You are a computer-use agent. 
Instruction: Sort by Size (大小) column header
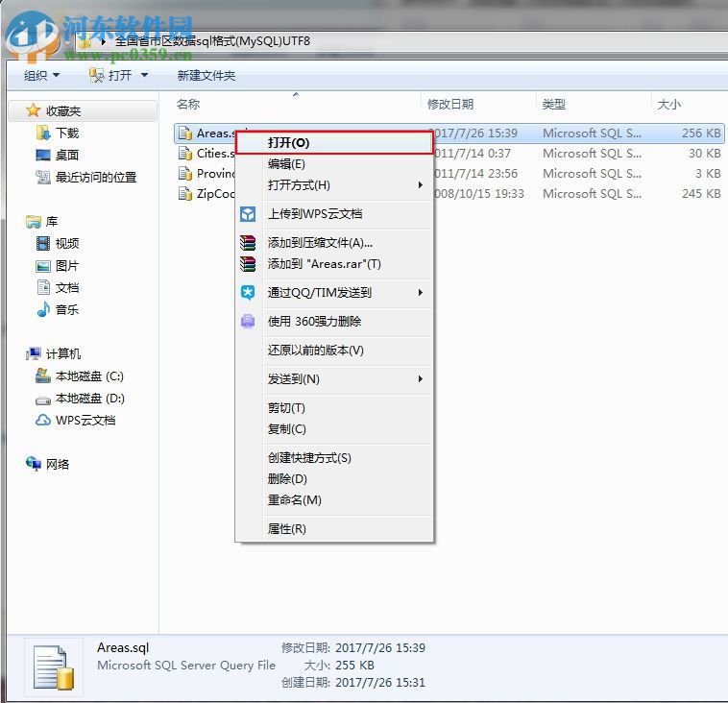point(669,104)
